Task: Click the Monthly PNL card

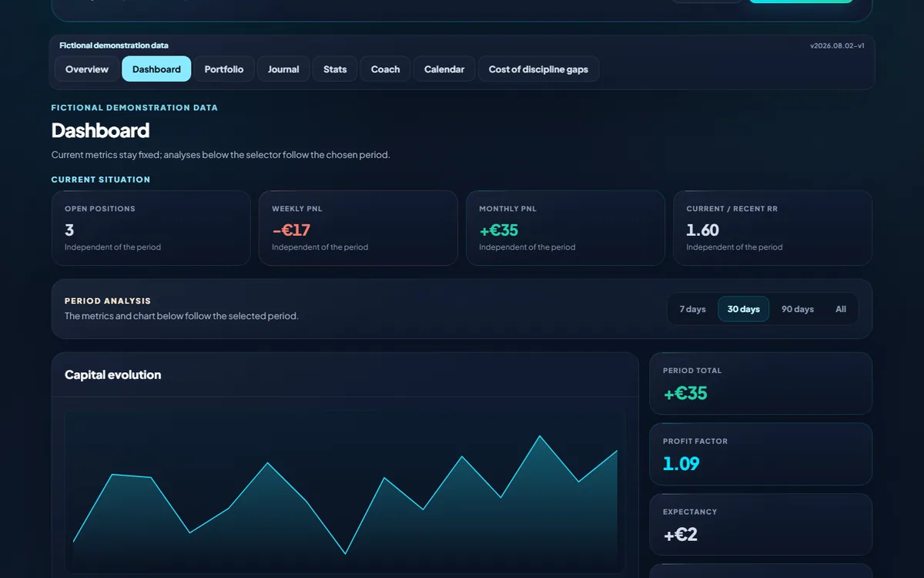Action: [x=565, y=228]
